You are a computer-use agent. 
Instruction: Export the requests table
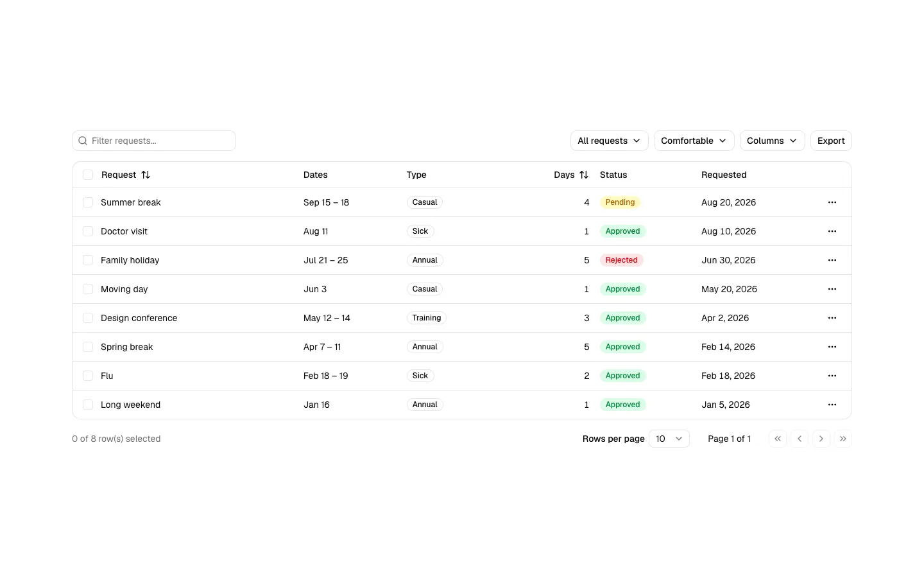pos(831,141)
